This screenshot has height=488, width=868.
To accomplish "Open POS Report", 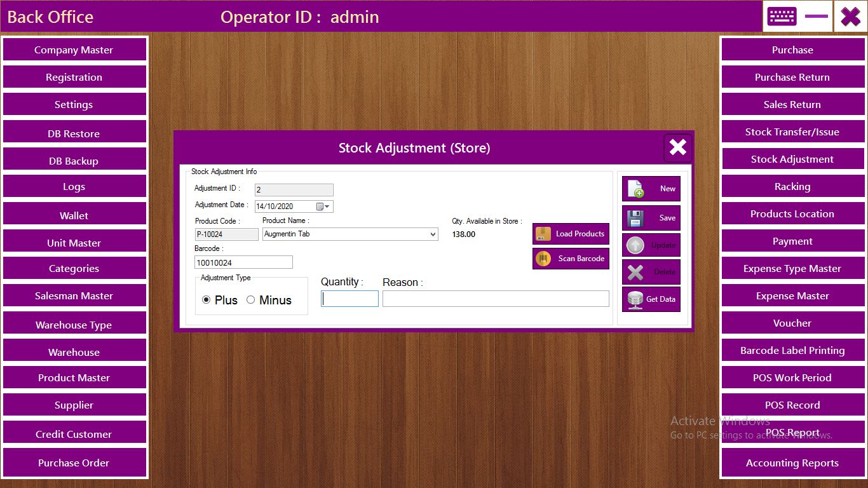I will click(x=792, y=432).
